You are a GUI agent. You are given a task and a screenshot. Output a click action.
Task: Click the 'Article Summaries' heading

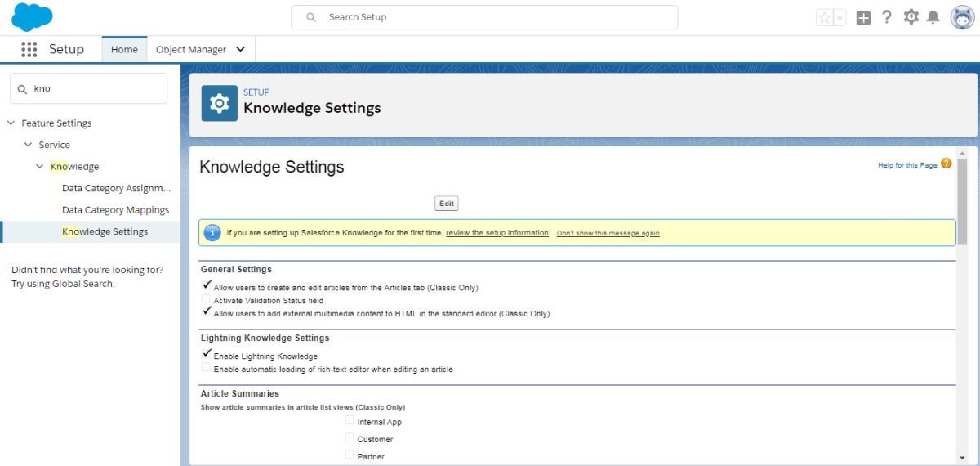coord(239,393)
